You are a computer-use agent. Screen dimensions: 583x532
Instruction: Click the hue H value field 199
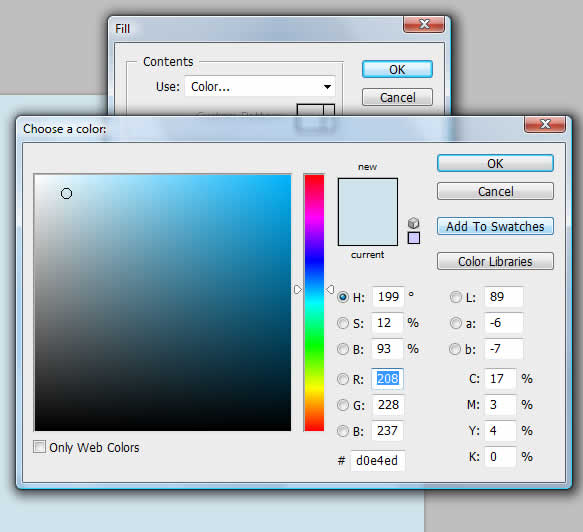pyautogui.click(x=388, y=297)
